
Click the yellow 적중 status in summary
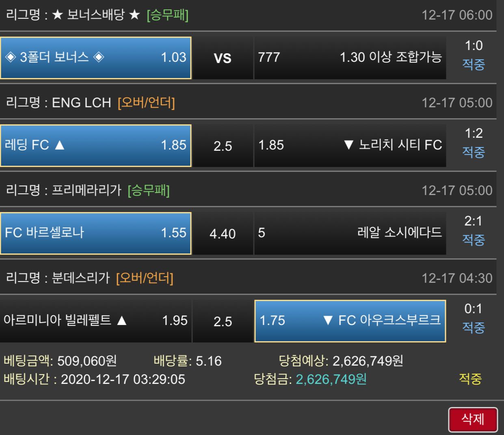point(470,379)
